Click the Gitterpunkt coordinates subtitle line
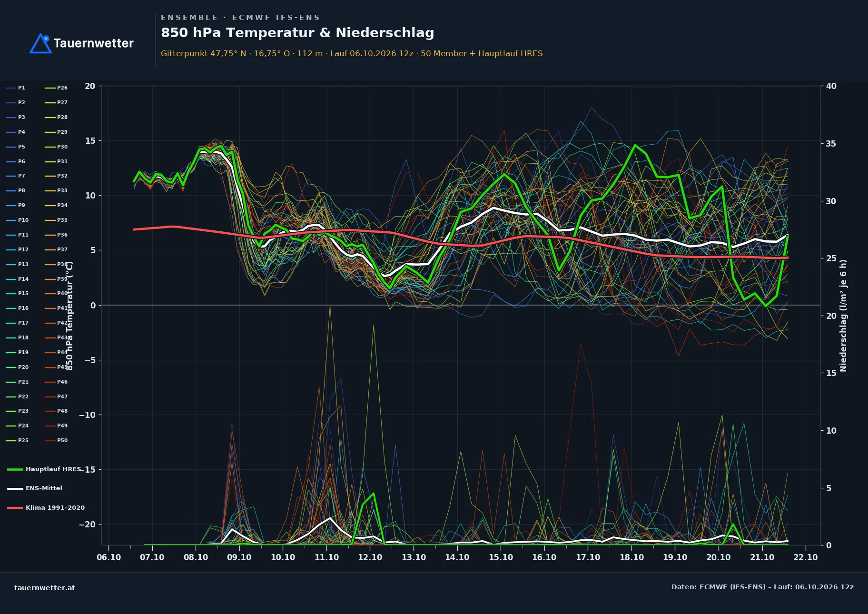Viewport: 868px width, 614px height. [x=352, y=53]
